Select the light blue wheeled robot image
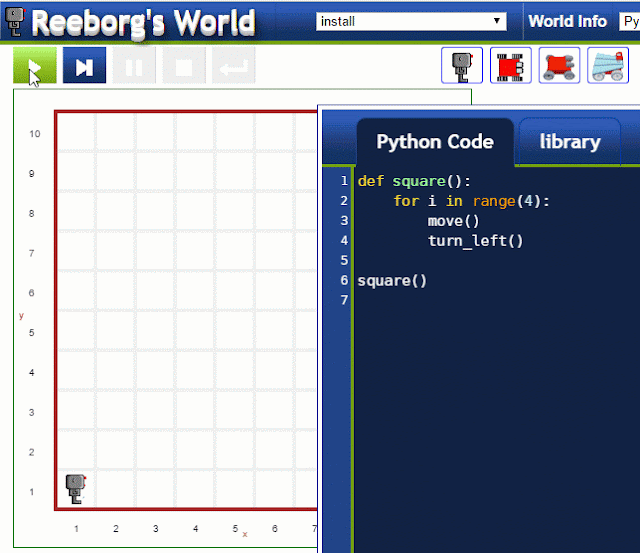 click(608, 65)
